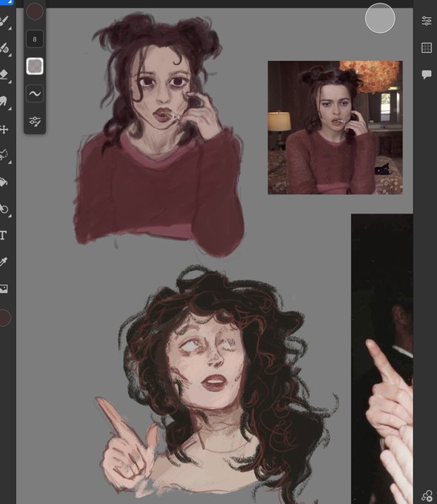
Task: Toggle the precision grid icon
Action: pos(427,47)
